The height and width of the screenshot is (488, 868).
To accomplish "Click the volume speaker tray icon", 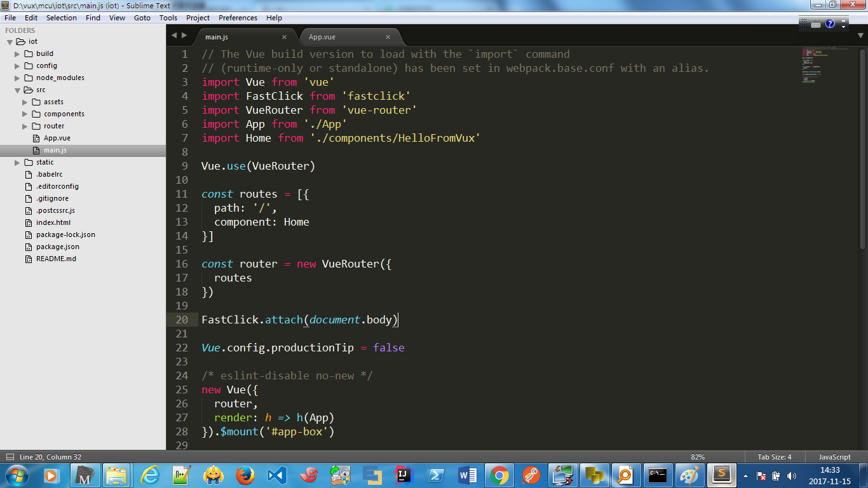I will point(791,475).
